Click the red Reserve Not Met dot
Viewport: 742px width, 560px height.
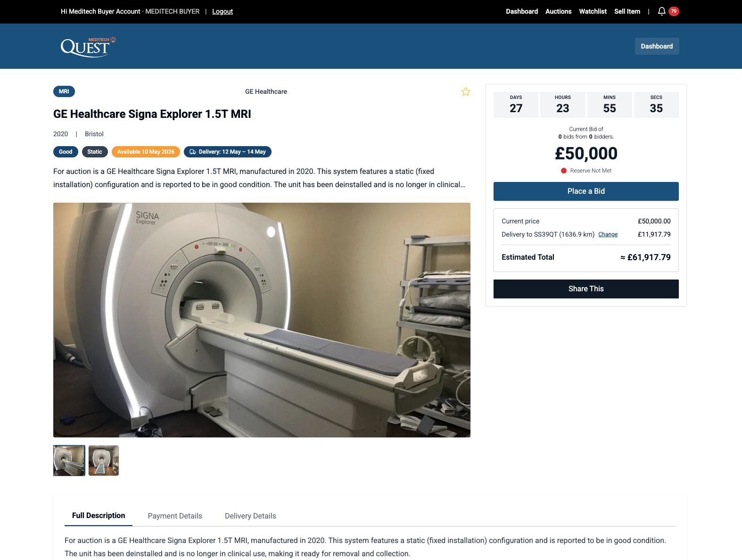coord(564,171)
